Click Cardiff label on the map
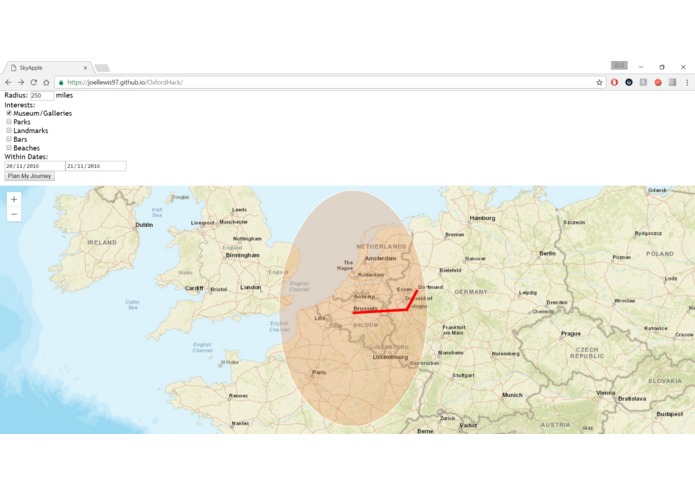The width and height of the screenshot is (695, 494). point(194,288)
